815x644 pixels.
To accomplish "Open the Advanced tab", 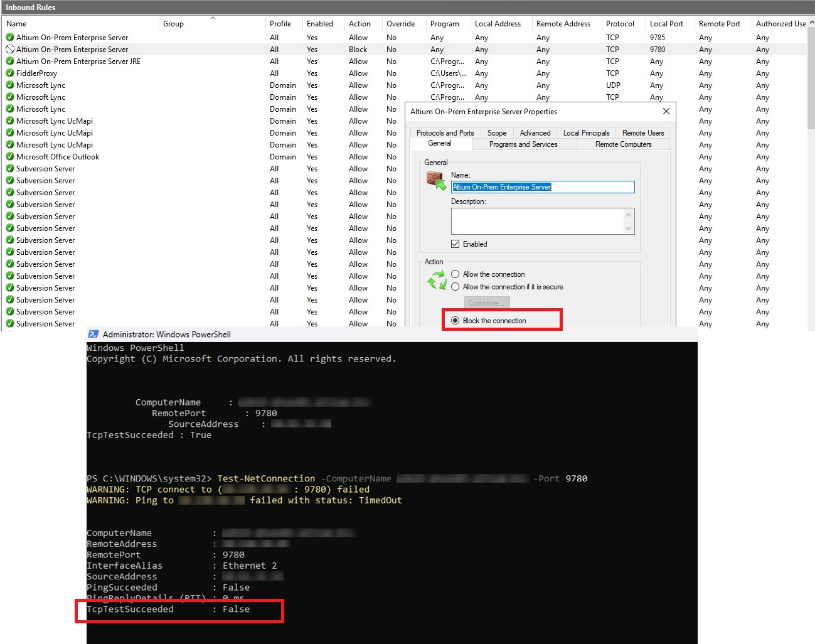I will coord(535,133).
